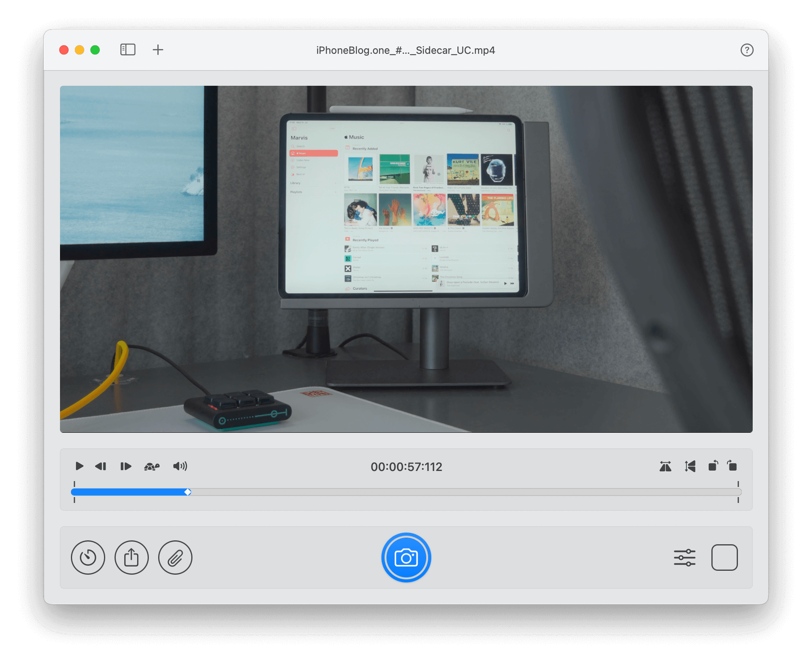Zoom the window with the green button
The width and height of the screenshot is (812, 662).
(x=95, y=50)
